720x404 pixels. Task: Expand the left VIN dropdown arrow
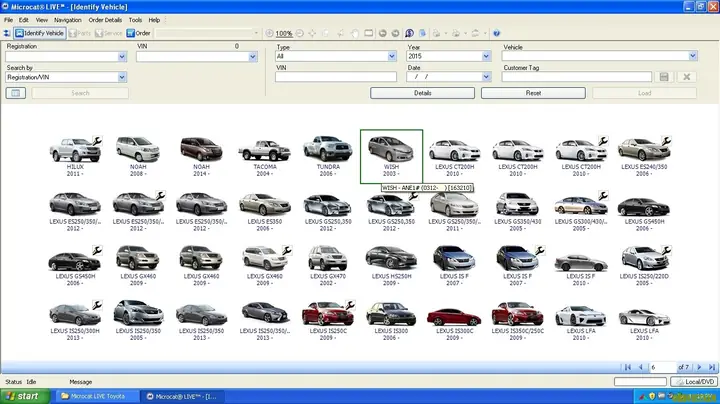(253, 57)
